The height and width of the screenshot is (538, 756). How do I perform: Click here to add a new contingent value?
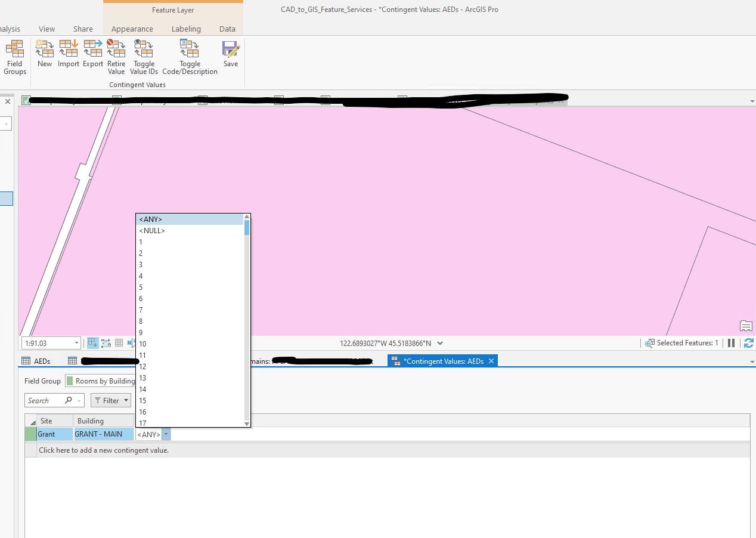pos(104,450)
